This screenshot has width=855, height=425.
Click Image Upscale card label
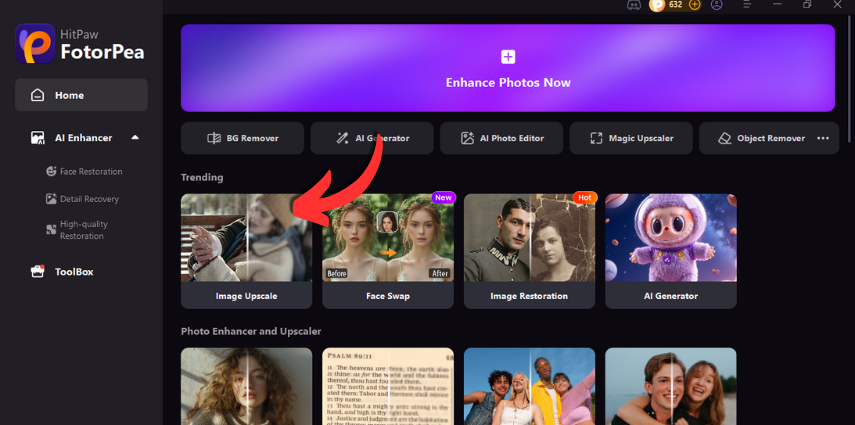tap(246, 296)
